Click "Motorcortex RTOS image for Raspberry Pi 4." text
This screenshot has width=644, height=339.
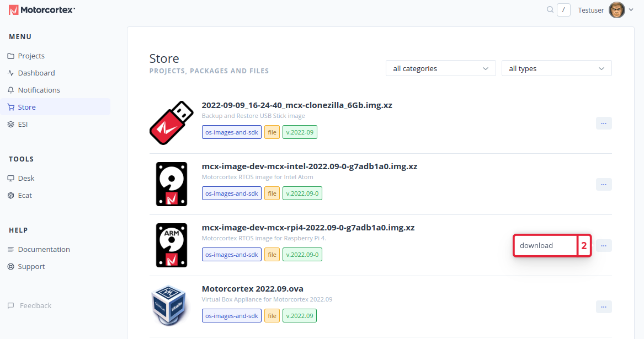click(264, 238)
